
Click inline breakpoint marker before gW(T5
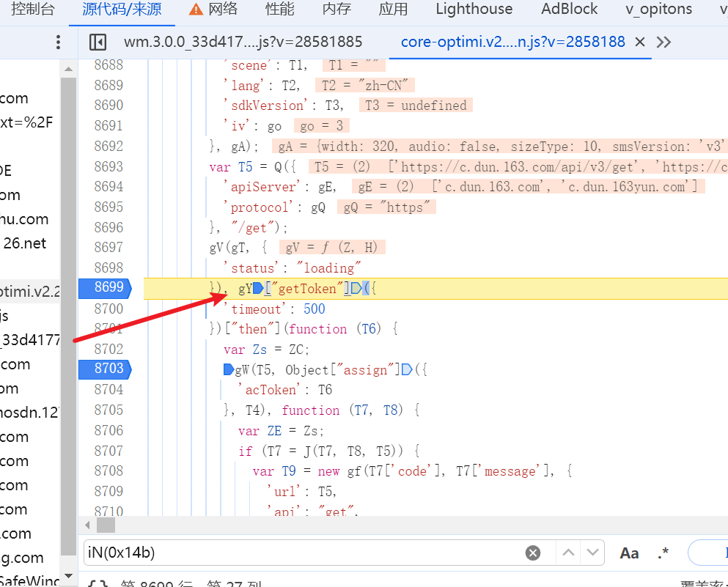click(229, 370)
